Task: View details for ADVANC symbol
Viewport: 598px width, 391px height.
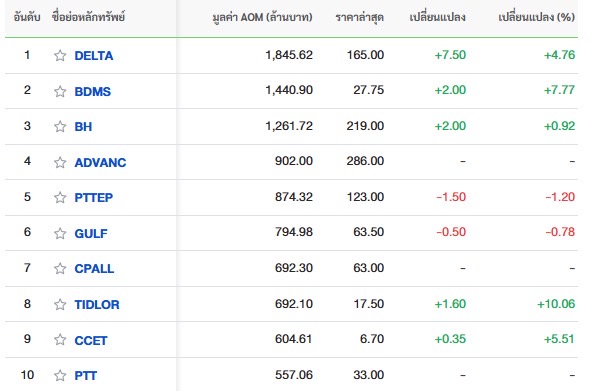Action: (100, 163)
